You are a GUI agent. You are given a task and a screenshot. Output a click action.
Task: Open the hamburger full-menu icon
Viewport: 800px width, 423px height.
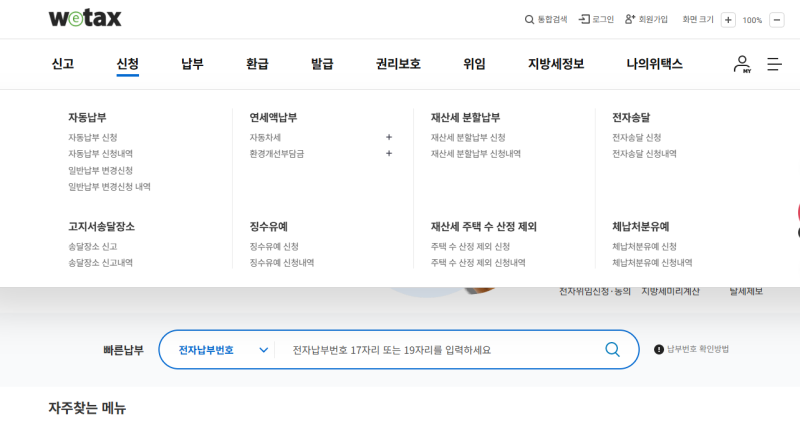click(774, 64)
